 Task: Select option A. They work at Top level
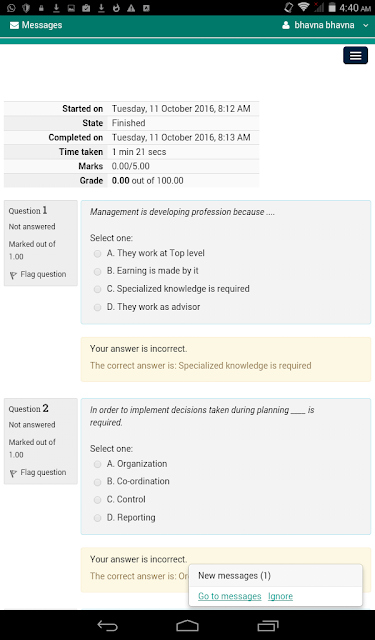(98, 254)
